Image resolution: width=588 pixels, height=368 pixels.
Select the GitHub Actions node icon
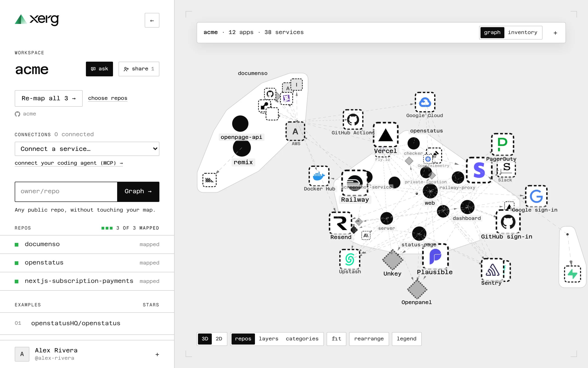pyautogui.click(x=353, y=120)
